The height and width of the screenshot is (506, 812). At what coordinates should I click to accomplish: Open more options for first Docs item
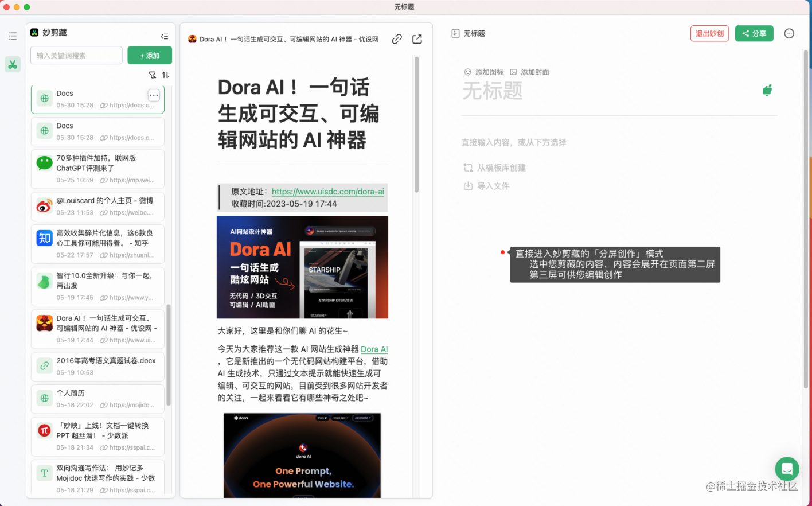click(154, 95)
